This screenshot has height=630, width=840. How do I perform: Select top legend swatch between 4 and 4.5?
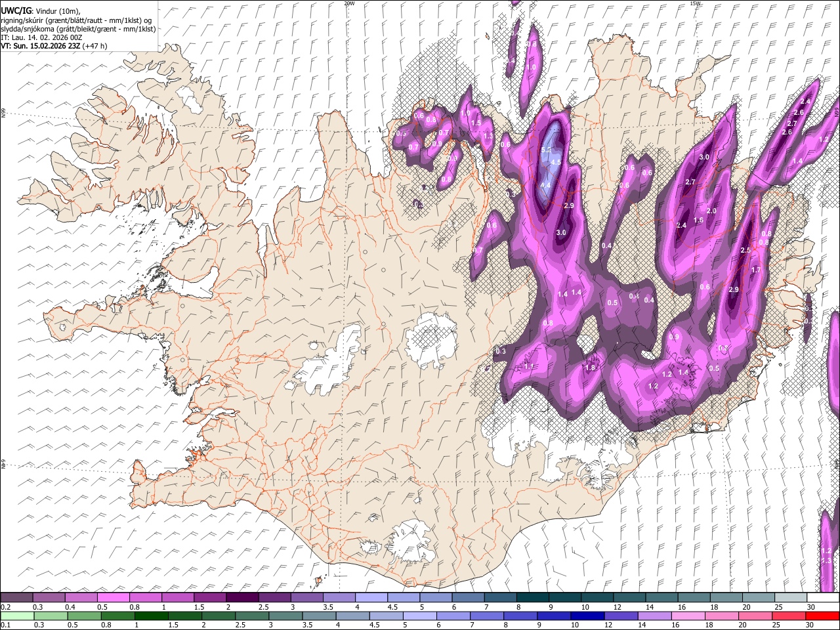[370, 597]
